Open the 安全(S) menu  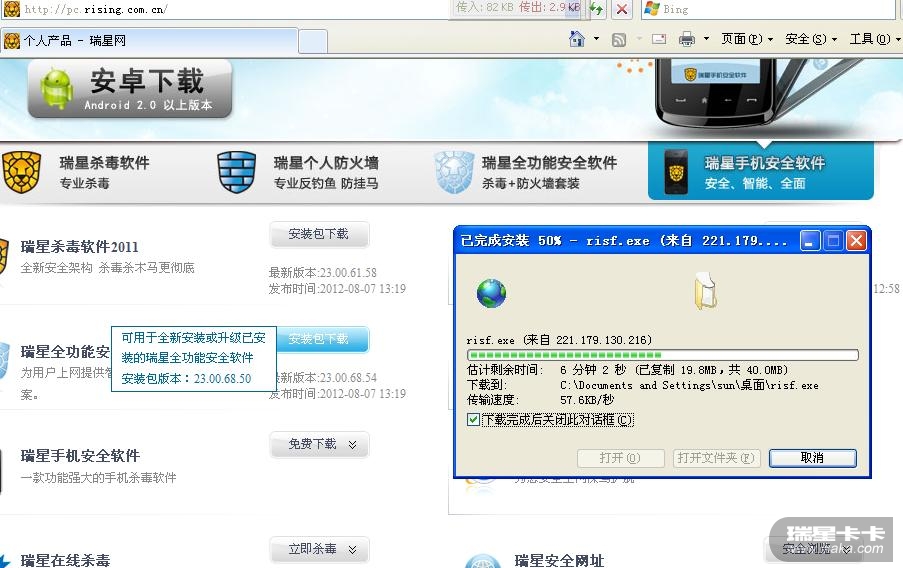(x=810, y=39)
